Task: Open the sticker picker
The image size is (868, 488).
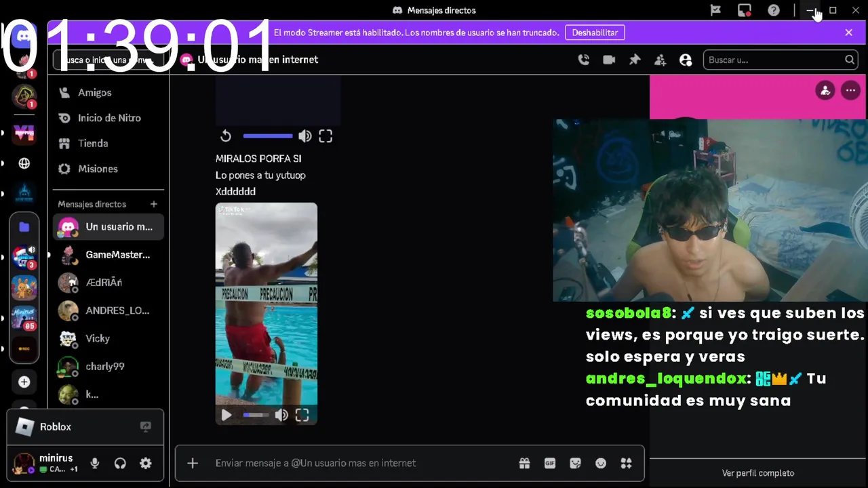Action: [x=575, y=463]
